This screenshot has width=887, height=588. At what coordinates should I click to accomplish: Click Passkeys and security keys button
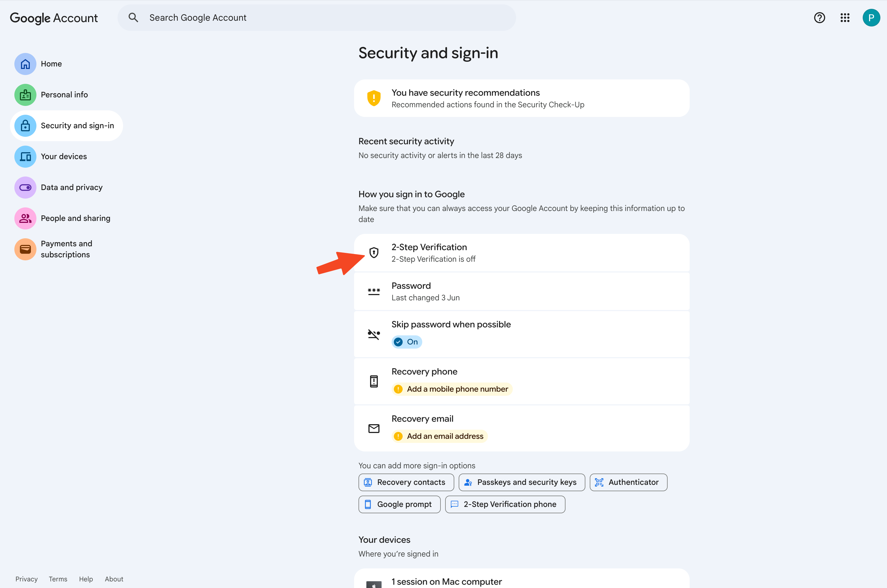click(x=522, y=482)
